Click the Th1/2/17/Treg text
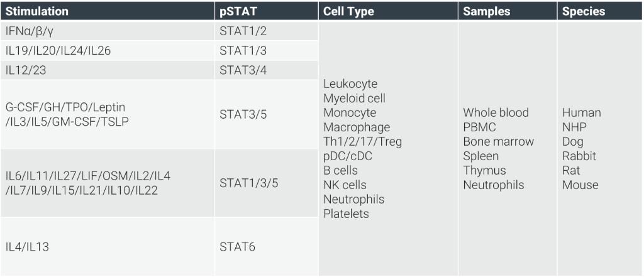Image resolution: width=644 pixels, height=277 pixels. point(362,141)
